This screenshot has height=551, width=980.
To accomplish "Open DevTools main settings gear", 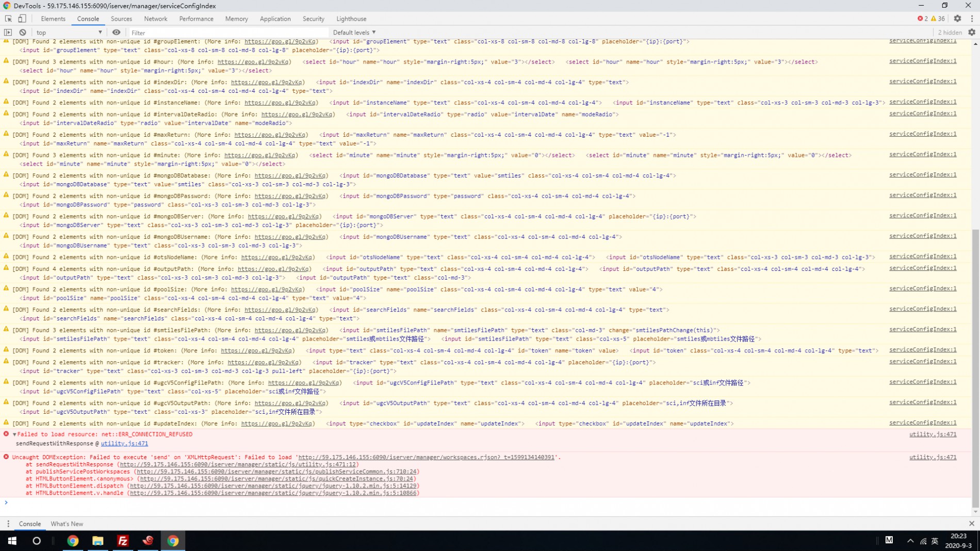I will [957, 19].
